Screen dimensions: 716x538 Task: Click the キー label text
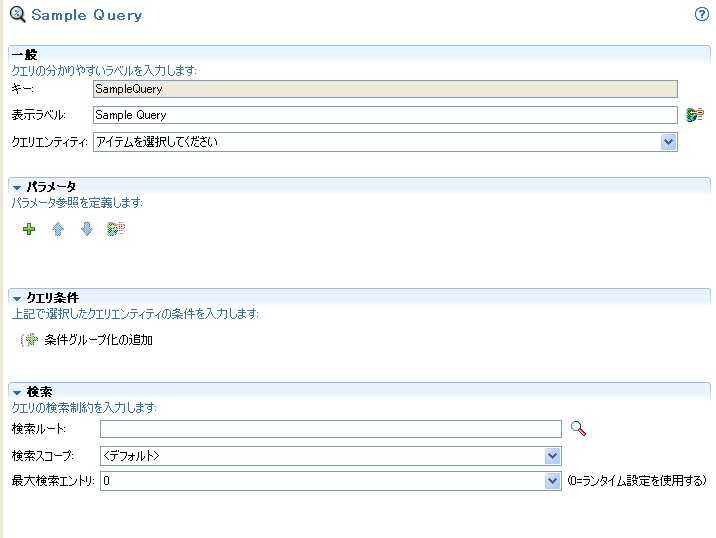22,89
